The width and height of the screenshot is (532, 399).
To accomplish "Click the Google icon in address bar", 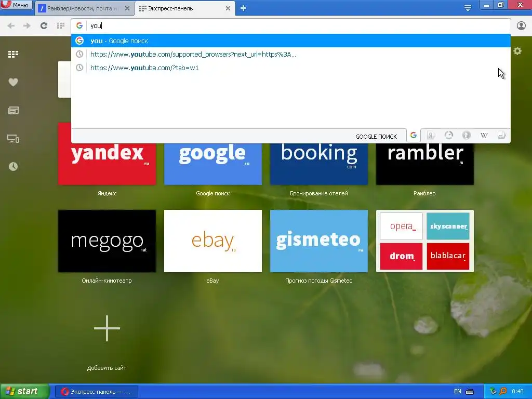I will (79, 26).
